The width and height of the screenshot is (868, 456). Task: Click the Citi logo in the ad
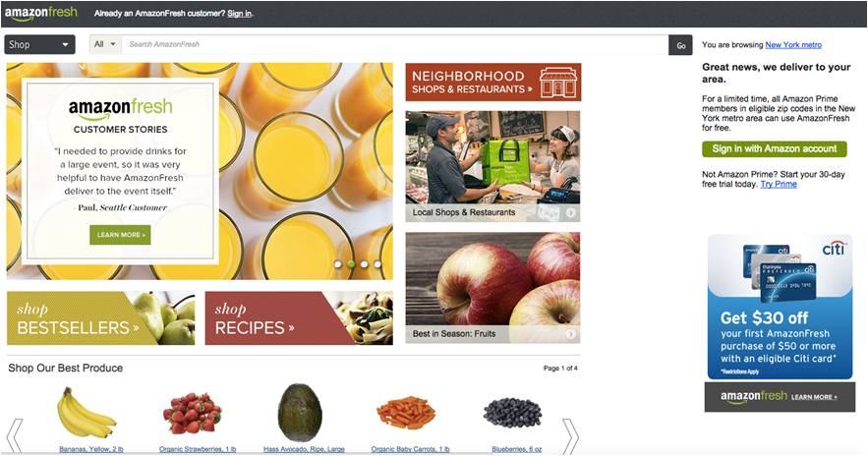[x=834, y=249]
